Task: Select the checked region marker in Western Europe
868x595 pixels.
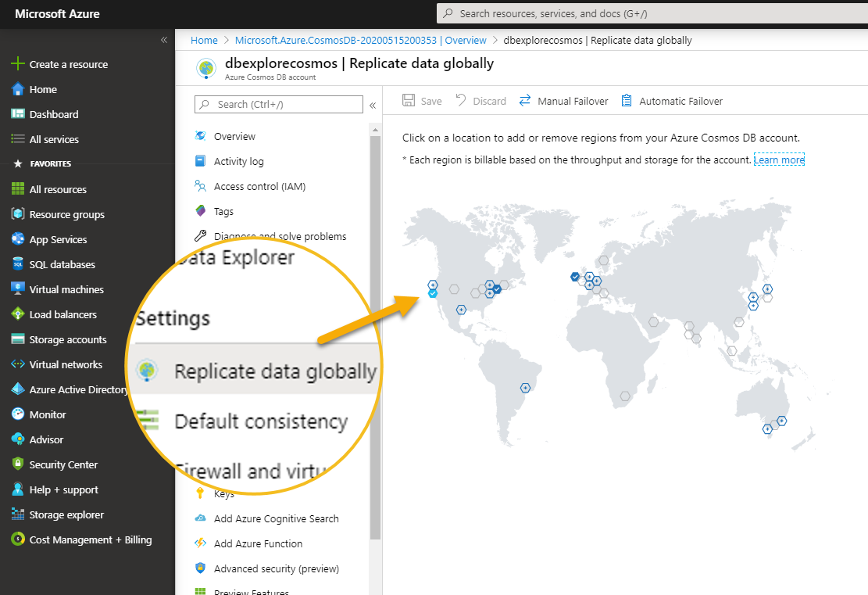Action: tap(575, 277)
